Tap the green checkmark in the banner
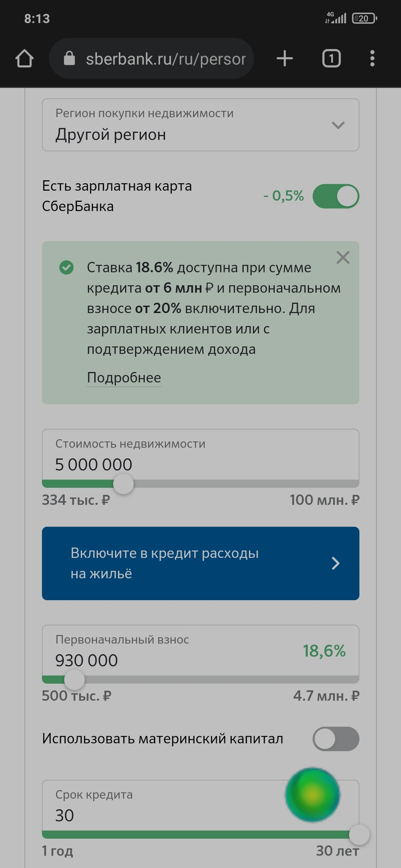401x868 pixels. point(66,267)
